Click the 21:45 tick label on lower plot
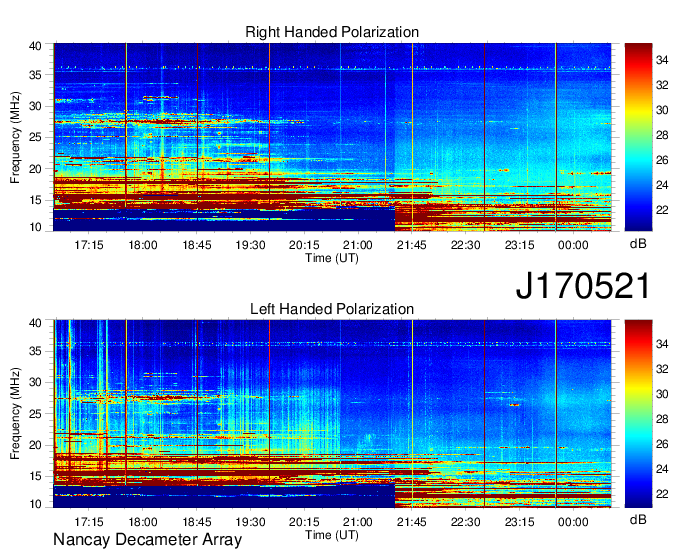The image size is (680, 552). 412,522
